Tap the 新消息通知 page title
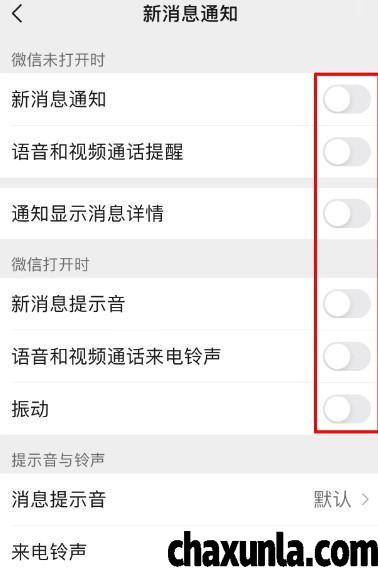 [x=190, y=14]
